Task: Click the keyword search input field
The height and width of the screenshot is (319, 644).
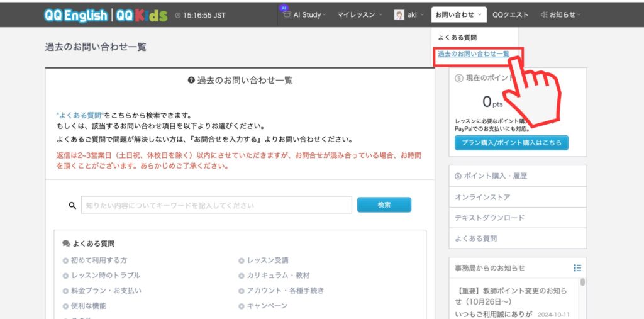Action: (x=216, y=205)
